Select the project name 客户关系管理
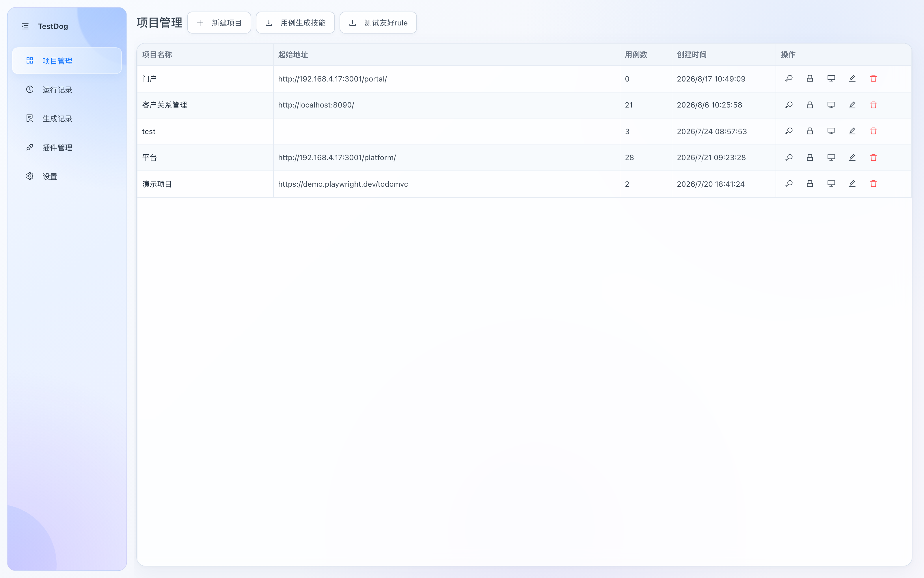 point(165,105)
